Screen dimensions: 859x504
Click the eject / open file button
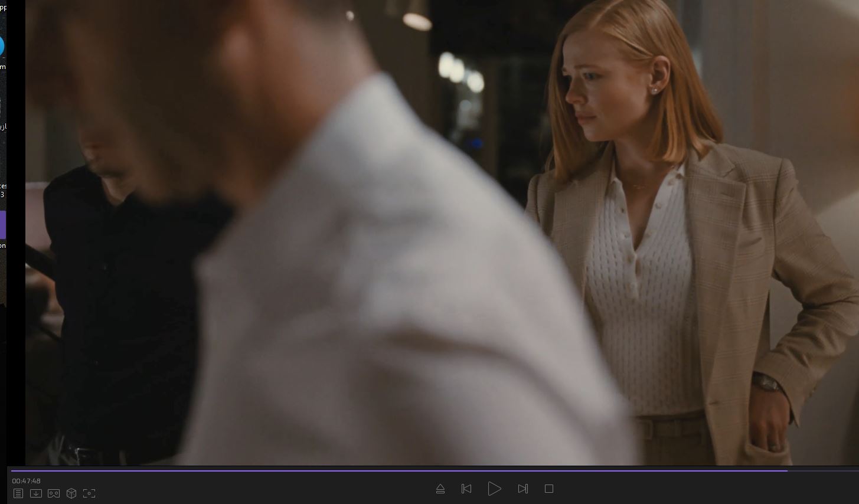(440, 489)
